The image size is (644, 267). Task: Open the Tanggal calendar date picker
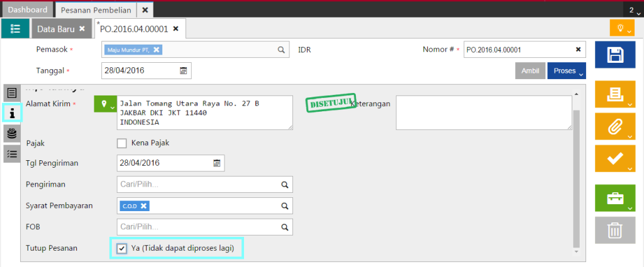click(x=183, y=71)
